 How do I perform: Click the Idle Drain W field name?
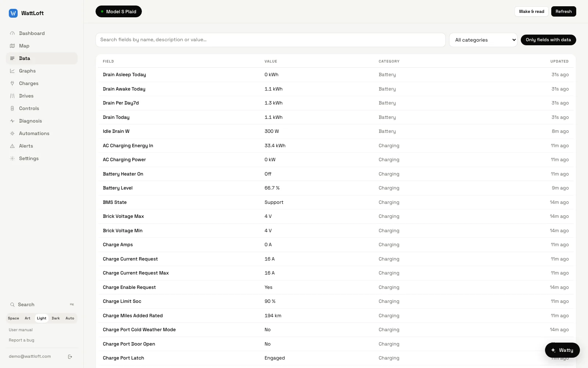[x=116, y=131]
